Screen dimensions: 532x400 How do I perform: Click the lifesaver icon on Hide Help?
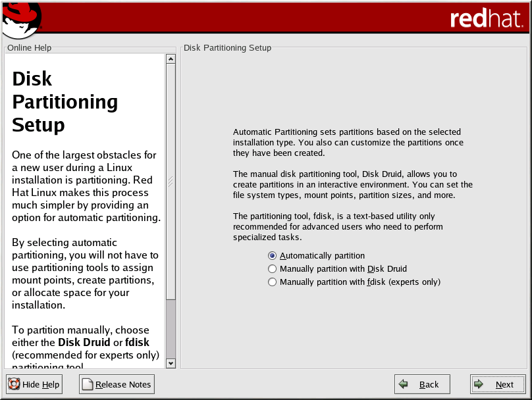click(x=14, y=384)
